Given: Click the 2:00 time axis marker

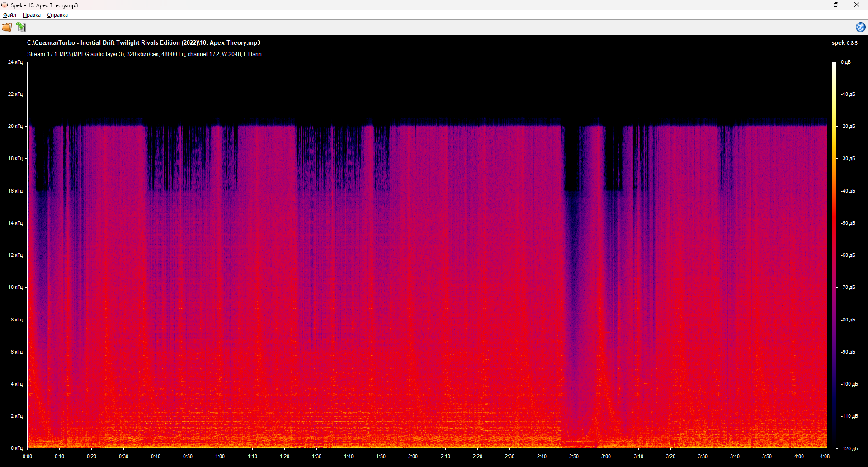Looking at the screenshot, I should [x=413, y=456].
